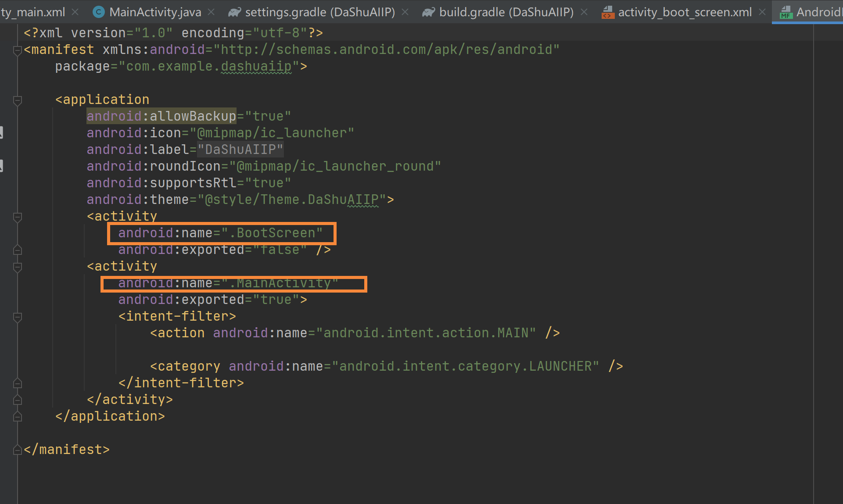Screen dimensions: 843x504
Task: Click the android:supportsRtl attribute
Action: [x=161, y=183]
